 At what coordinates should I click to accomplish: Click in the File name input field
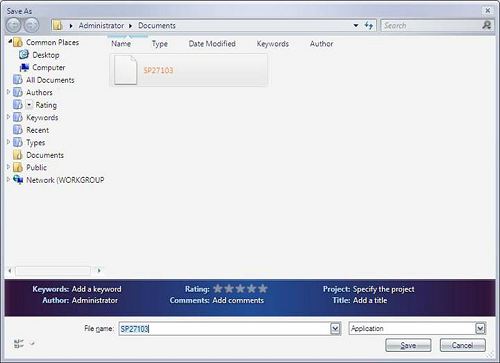click(225, 329)
